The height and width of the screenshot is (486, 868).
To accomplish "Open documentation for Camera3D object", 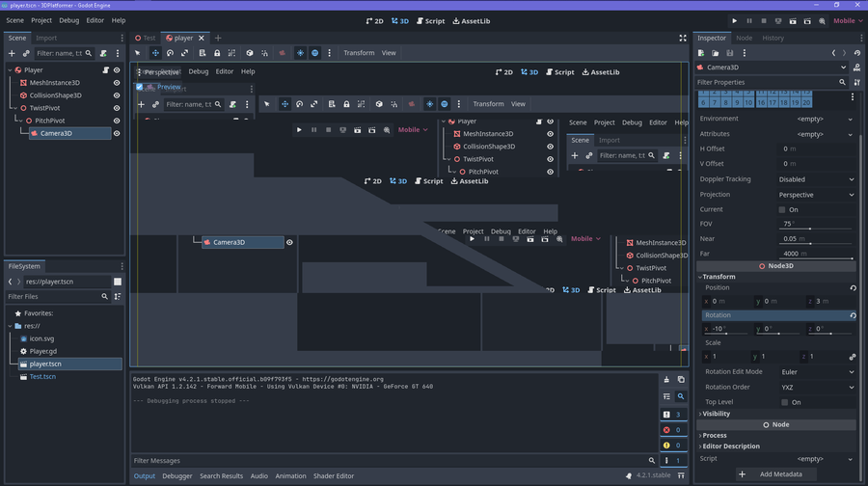I will click(857, 67).
